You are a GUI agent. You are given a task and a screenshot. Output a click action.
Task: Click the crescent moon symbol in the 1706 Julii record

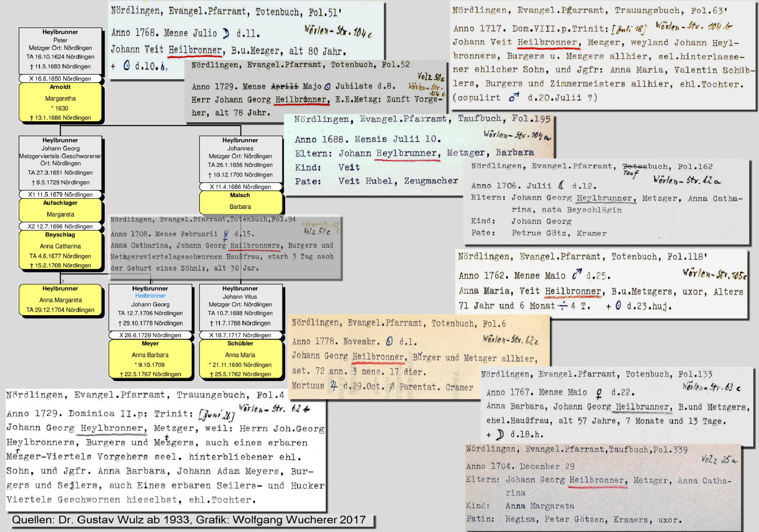(561, 185)
